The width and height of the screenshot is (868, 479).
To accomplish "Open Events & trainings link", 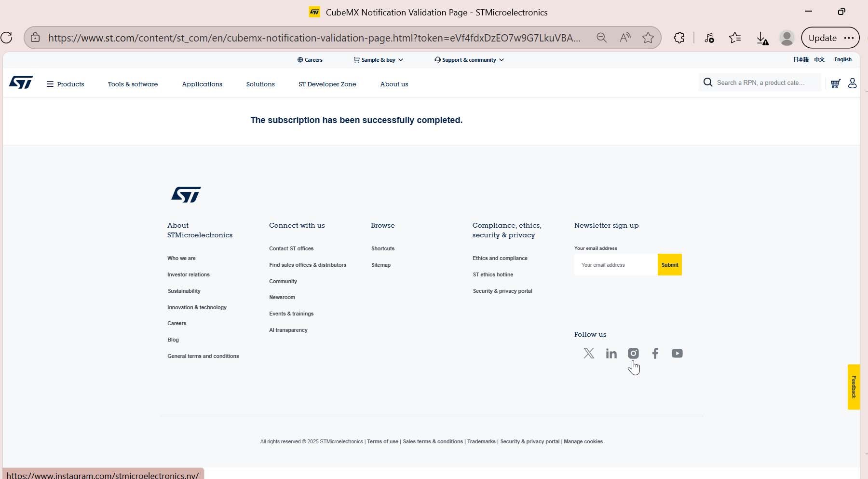I will tap(291, 314).
